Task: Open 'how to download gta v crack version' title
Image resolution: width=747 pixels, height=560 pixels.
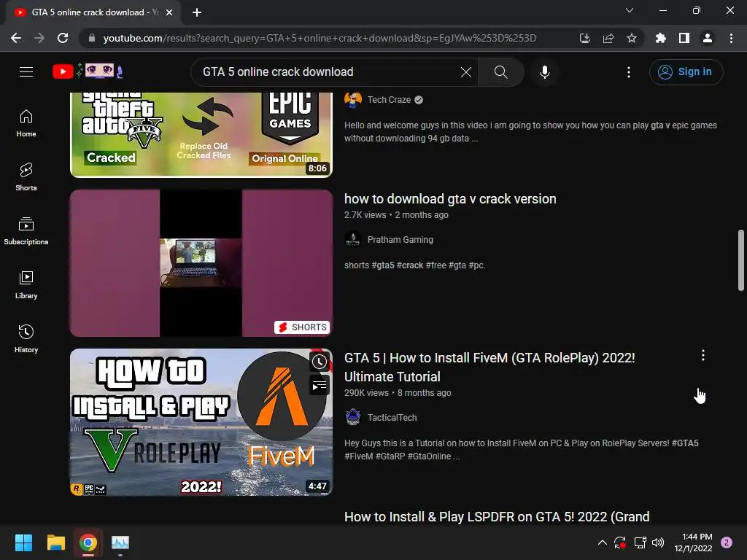Action: pos(450,199)
